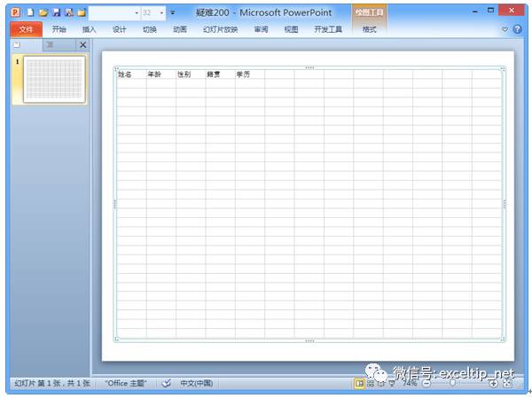Image resolution: width=532 pixels, height=398 pixels.
Task: Create a new presentation from quick access toolbar
Action: click(x=30, y=13)
